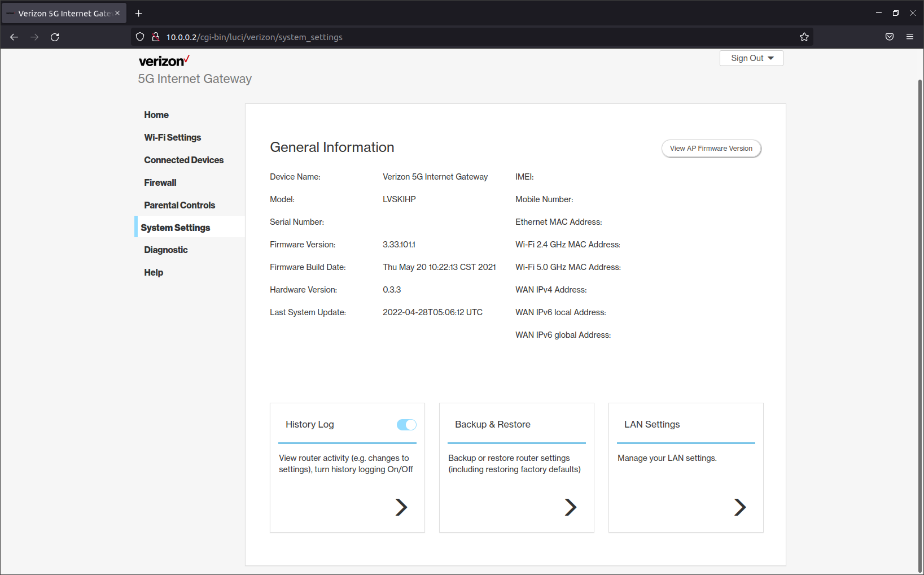
Task: Open a new browser tab
Action: [x=139, y=13]
